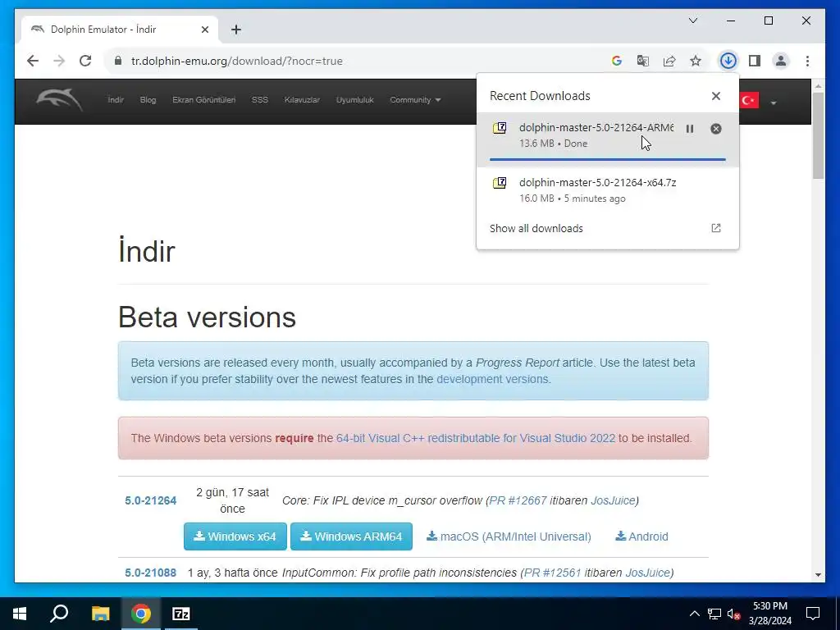Select the Turkish flag language icon

click(749, 100)
